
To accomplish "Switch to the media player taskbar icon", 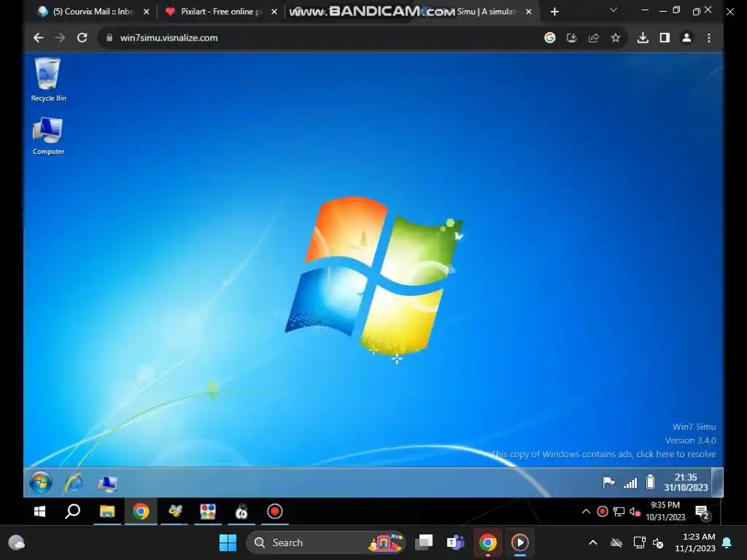I will pyautogui.click(x=519, y=542).
